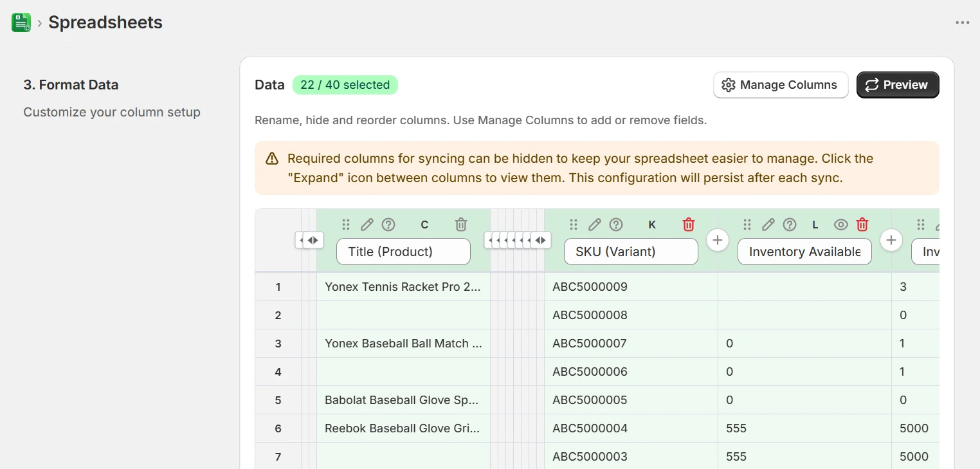Image resolution: width=980 pixels, height=469 pixels.
Task: Click help icon for Inventory Available column
Action: pos(790,225)
